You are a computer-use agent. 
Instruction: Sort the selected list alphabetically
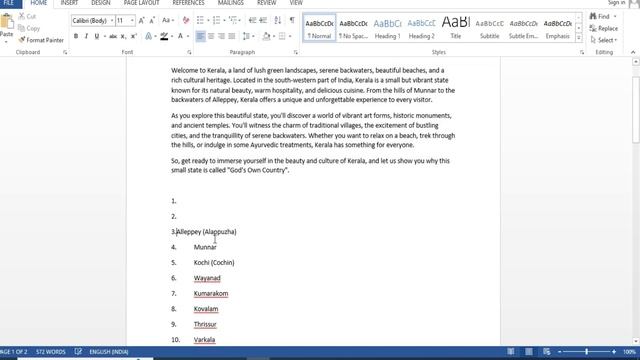click(x=278, y=20)
